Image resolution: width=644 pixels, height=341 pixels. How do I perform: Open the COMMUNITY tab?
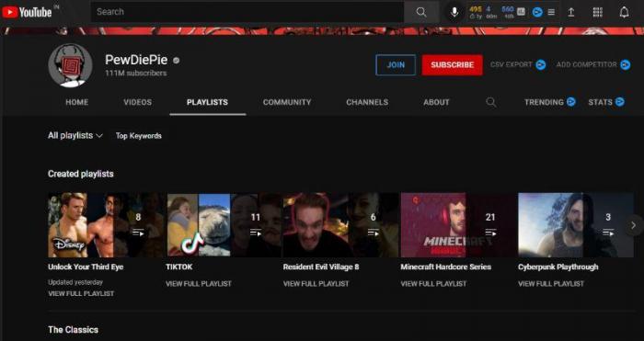pos(287,102)
